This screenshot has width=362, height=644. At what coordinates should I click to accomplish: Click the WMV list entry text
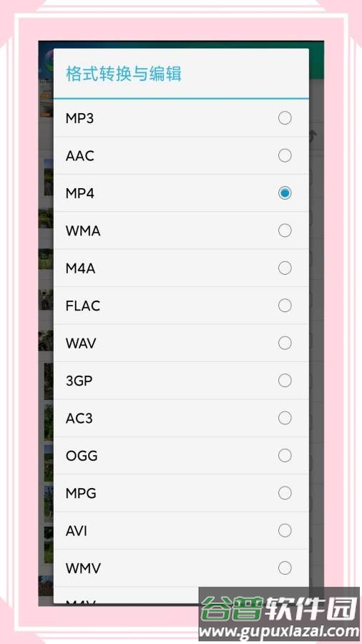point(83,568)
